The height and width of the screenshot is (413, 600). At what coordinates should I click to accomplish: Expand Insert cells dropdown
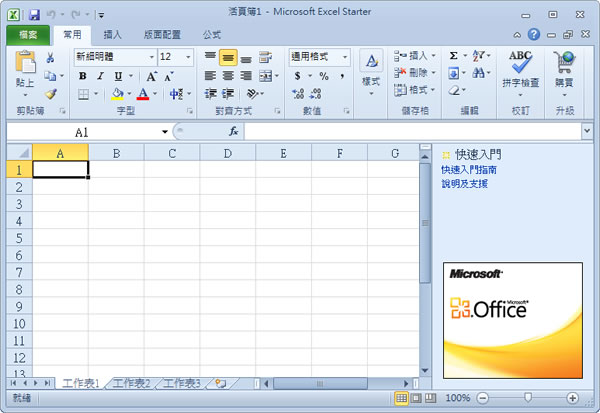coord(434,56)
